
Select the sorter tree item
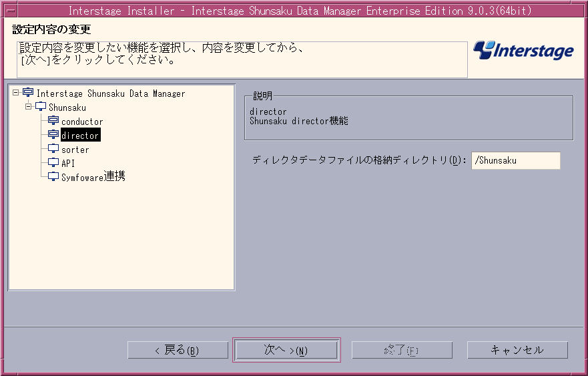point(75,150)
